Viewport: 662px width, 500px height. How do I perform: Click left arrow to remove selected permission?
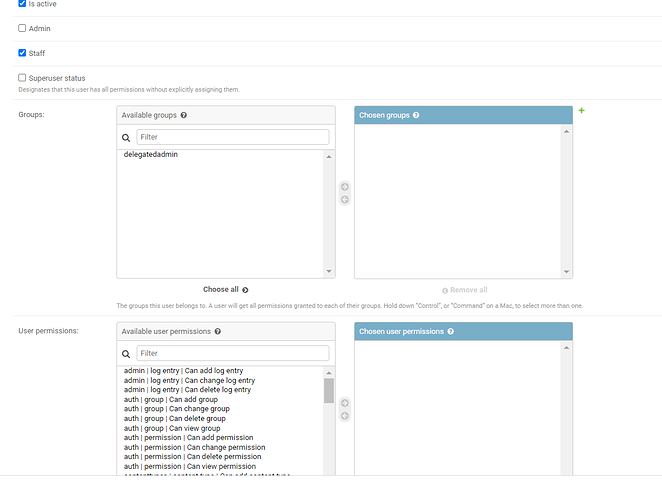(345, 416)
